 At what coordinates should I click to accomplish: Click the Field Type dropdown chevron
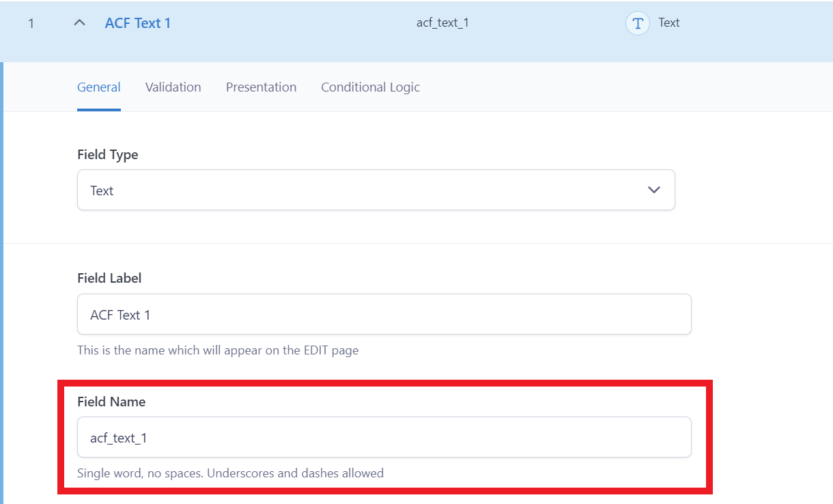coord(654,190)
